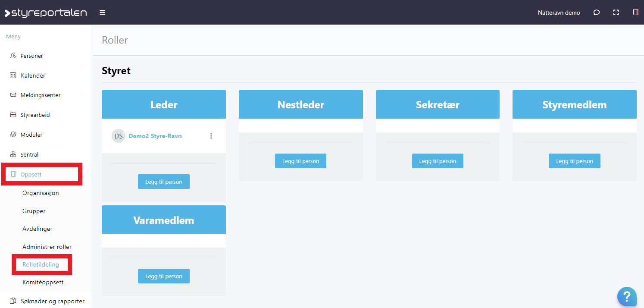Go to Komitéoppsett submenu item

[43, 282]
